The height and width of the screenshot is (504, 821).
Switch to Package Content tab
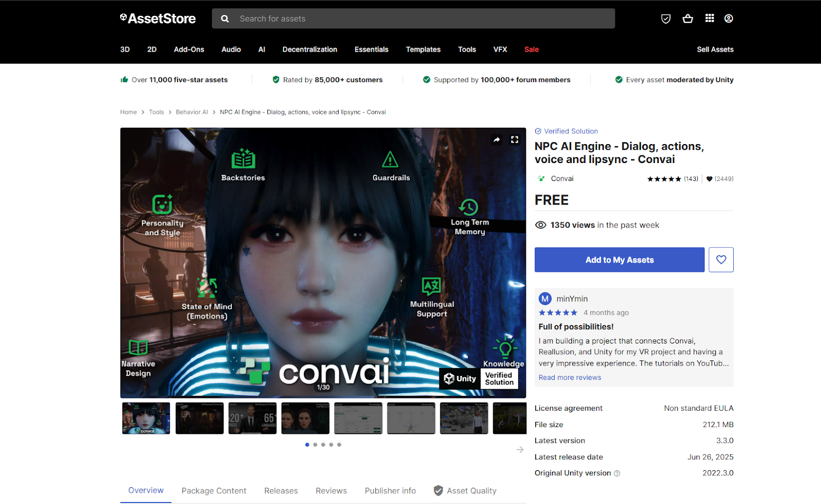tap(214, 491)
